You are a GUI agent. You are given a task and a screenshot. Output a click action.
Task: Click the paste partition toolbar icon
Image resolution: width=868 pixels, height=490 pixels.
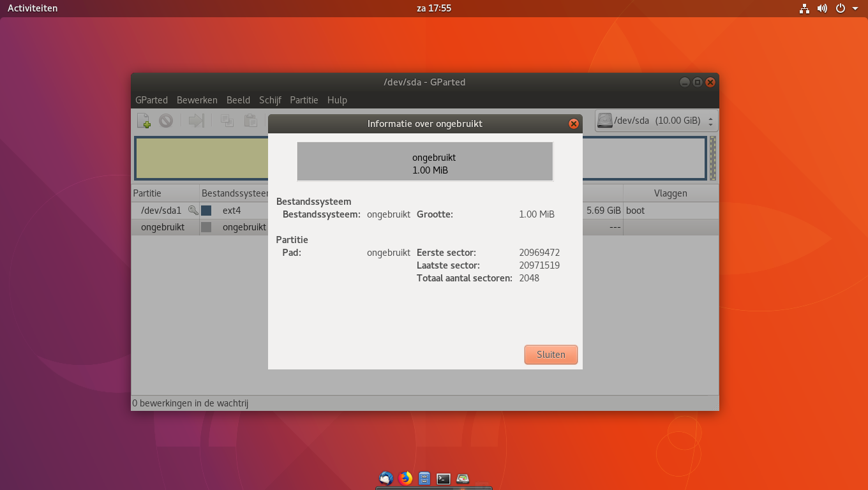point(250,121)
